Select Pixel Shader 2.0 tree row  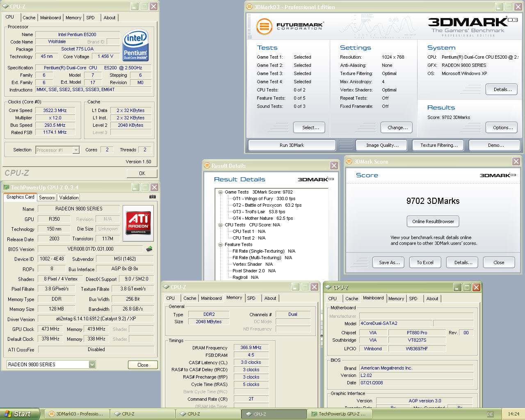(254, 271)
